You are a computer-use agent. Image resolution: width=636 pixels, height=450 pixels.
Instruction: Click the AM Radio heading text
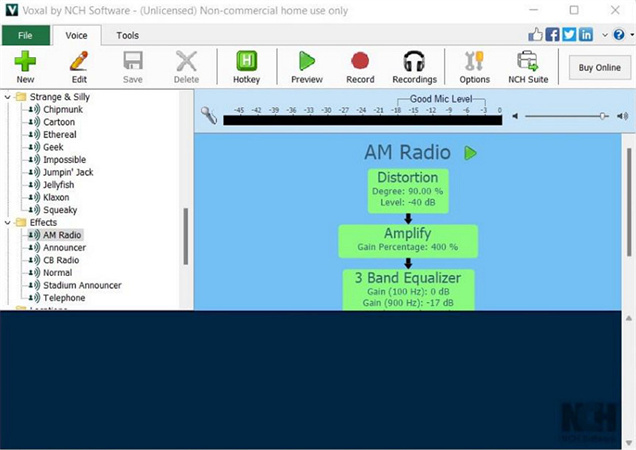(x=407, y=153)
